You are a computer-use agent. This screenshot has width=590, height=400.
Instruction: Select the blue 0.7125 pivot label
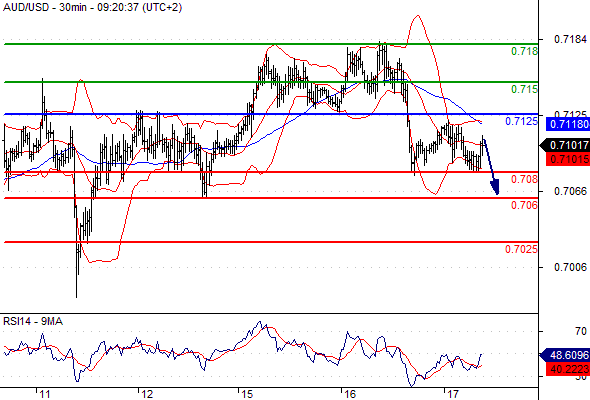pyautogui.click(x=521, y=121)
